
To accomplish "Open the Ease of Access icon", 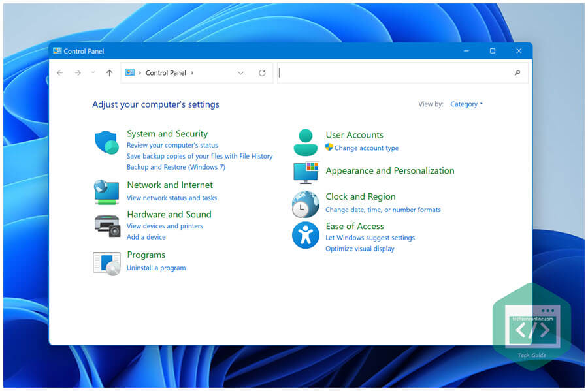I will coord(306,235).
